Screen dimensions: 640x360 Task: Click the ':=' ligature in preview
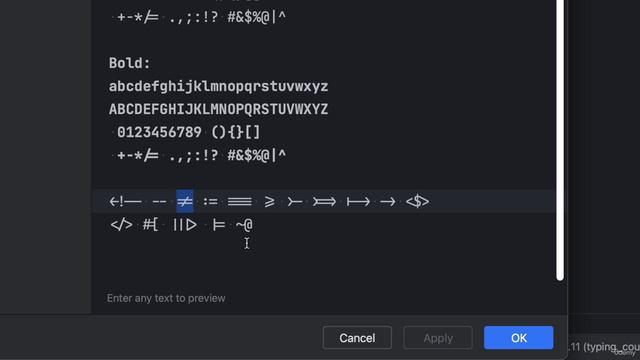(211, 202)
